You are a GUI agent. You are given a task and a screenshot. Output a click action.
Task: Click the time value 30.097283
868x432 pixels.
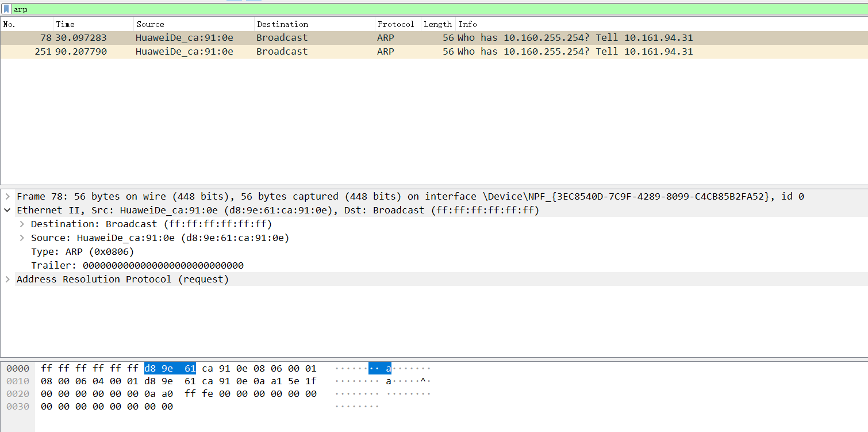pos(81,38)
